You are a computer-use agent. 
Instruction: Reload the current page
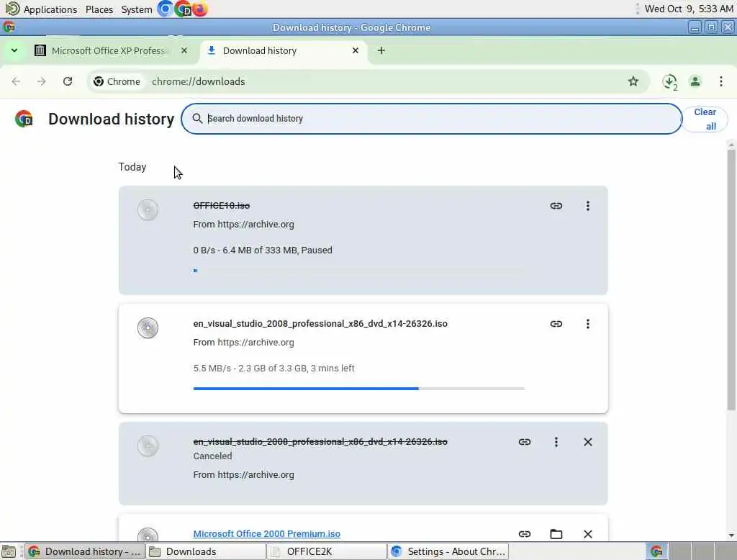coord(68,81)
